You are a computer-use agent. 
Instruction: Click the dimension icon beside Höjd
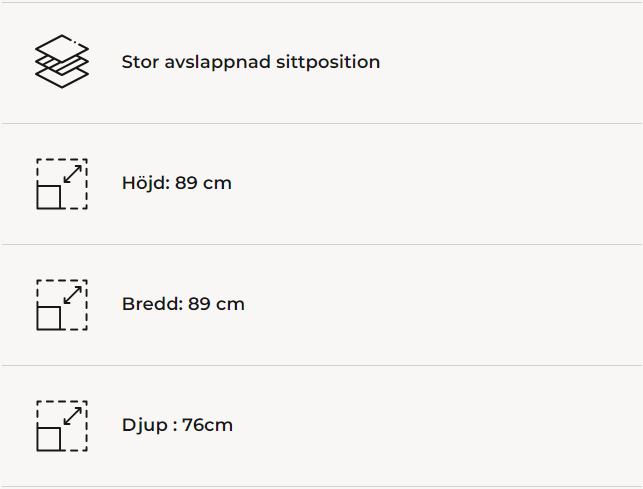click(62, 184)
